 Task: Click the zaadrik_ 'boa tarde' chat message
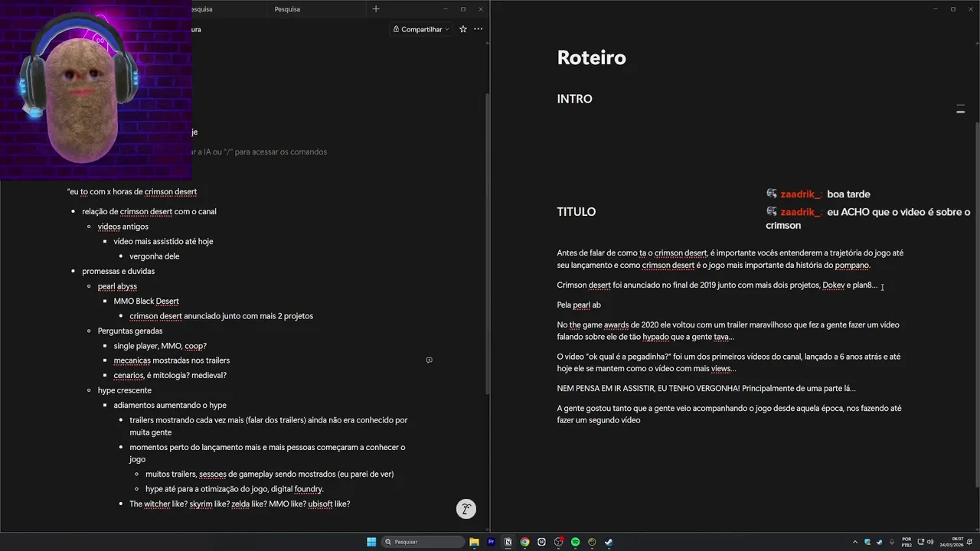coord(818,194)
